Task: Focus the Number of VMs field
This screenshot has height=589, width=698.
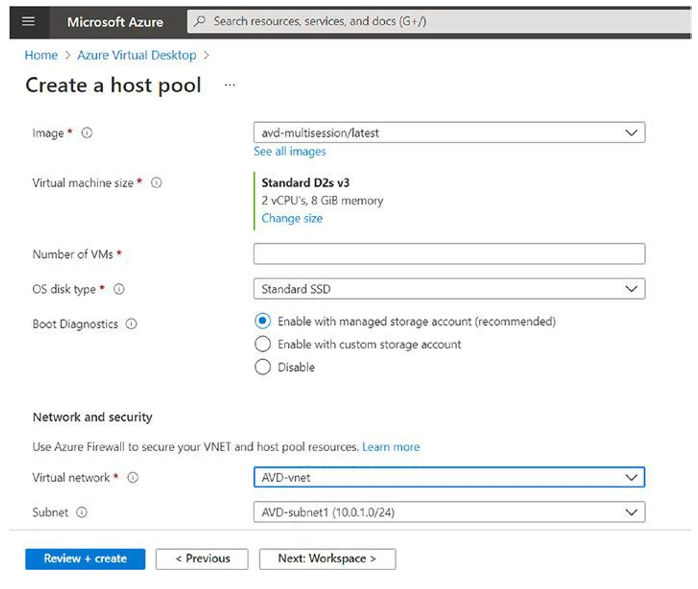Action: point(449,254)
